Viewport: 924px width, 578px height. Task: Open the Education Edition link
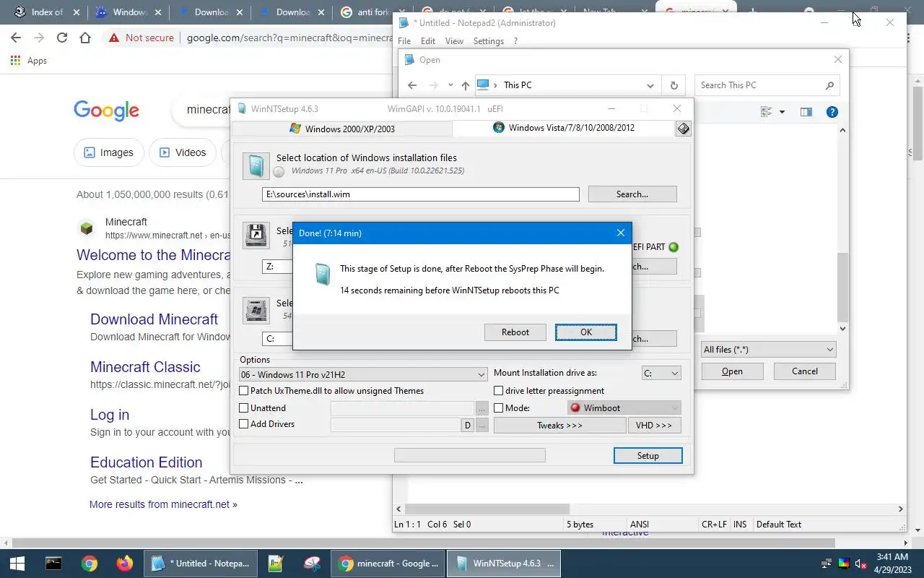click(146, 462)
